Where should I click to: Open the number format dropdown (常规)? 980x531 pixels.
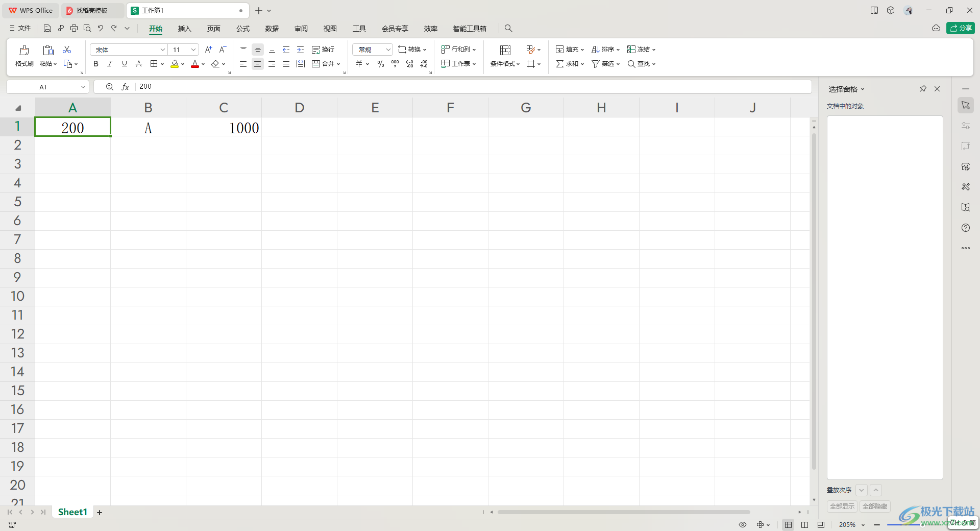click(388, 50)
